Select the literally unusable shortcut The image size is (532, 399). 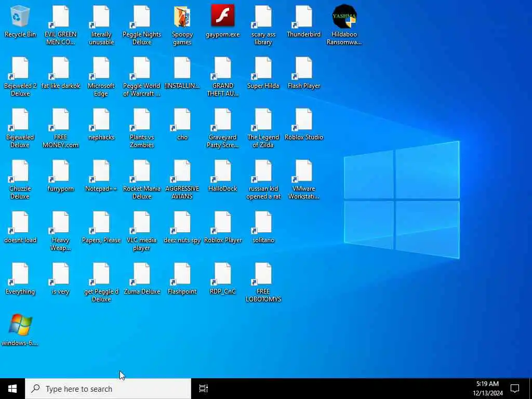[101, 25]
